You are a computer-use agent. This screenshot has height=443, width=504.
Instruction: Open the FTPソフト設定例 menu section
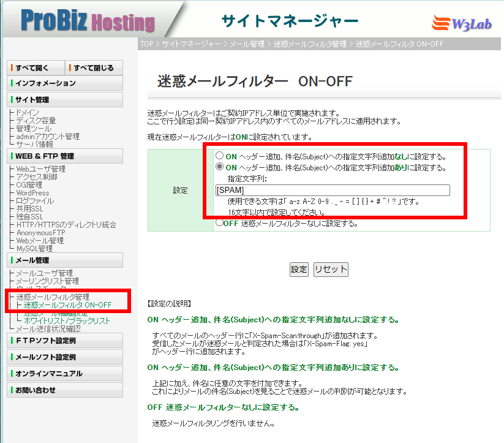tap(65, 341)
